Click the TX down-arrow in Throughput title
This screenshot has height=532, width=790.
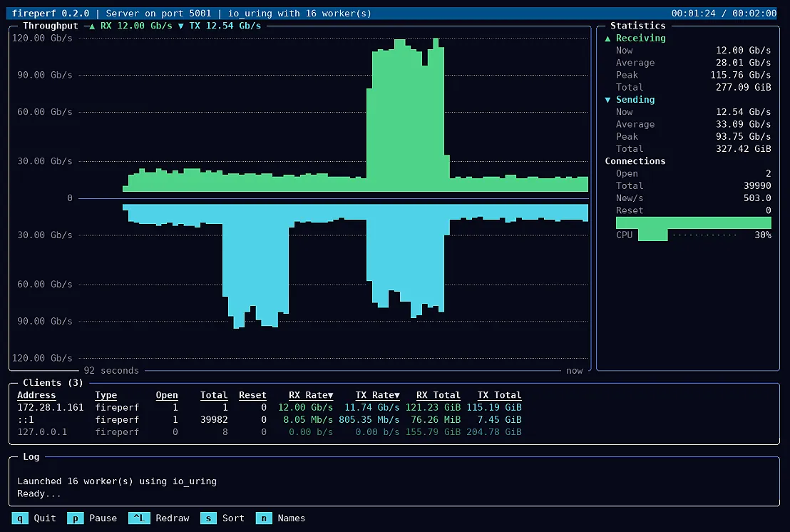coord(181,26)
